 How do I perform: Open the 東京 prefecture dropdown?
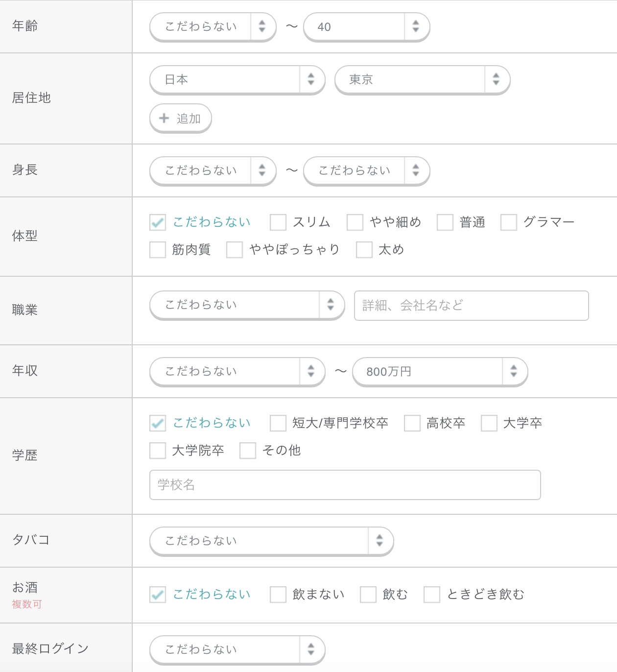coord(422,79)
